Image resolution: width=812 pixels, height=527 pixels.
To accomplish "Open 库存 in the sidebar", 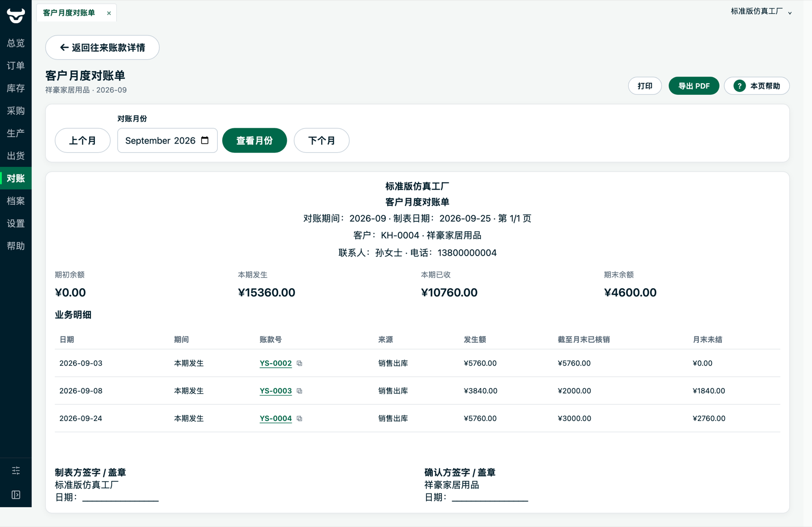I will [16, 88].
